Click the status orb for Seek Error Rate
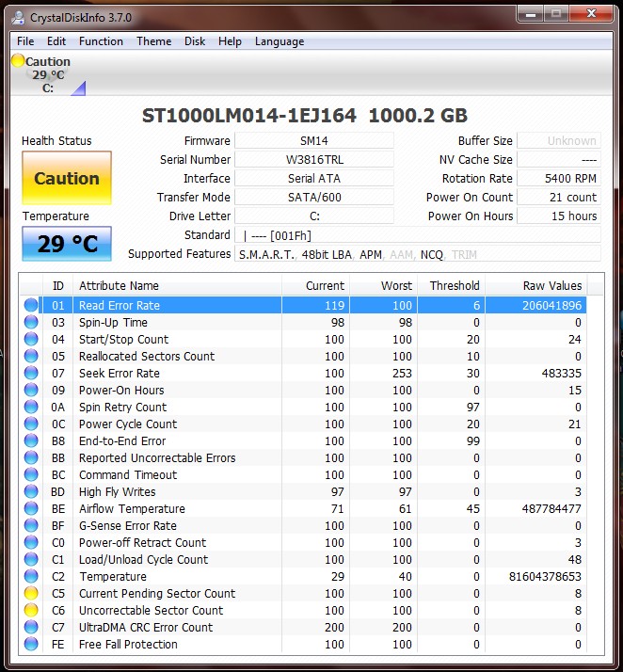The height and width of the screenshot is (672, 623). (x=31, y=373)
